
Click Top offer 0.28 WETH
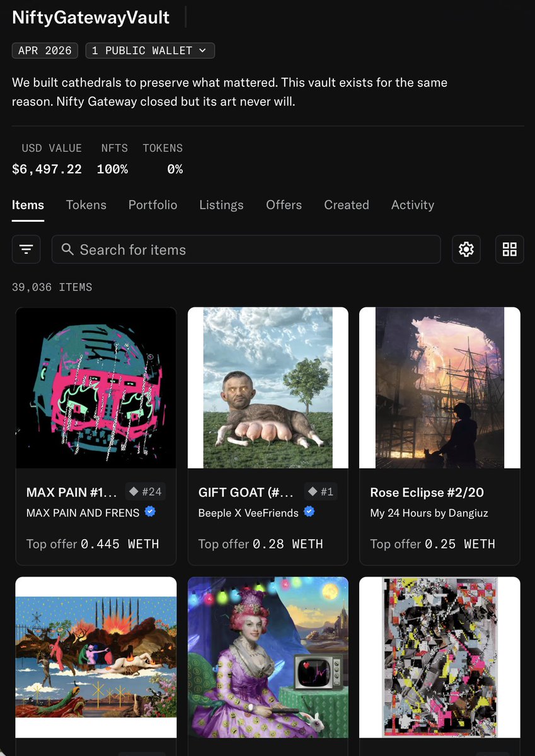[262, 544]
